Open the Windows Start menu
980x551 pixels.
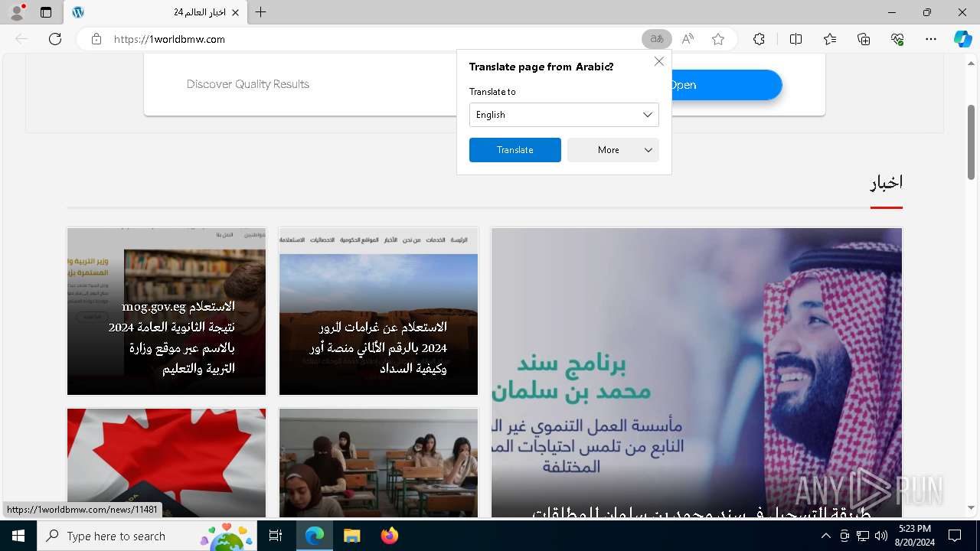click(x=18, y=536)
